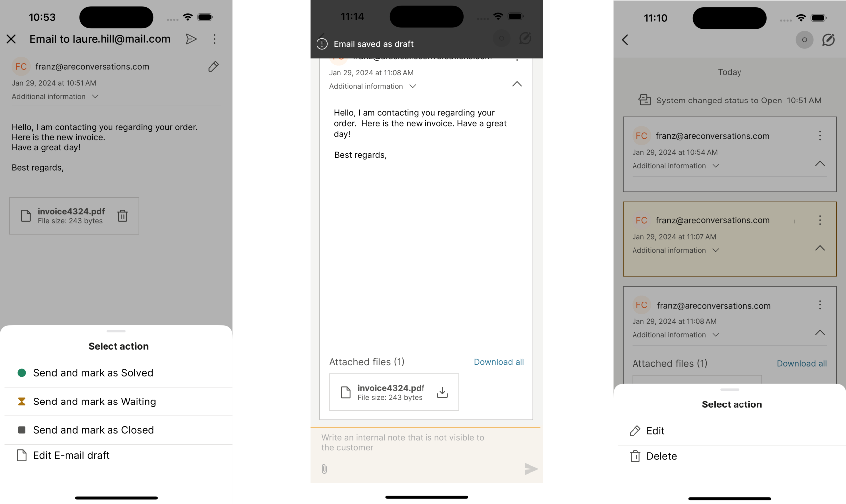Edit sender with the pencil icon
The width and height of the screenshot is (846, 504).
(x=213, y=66)
